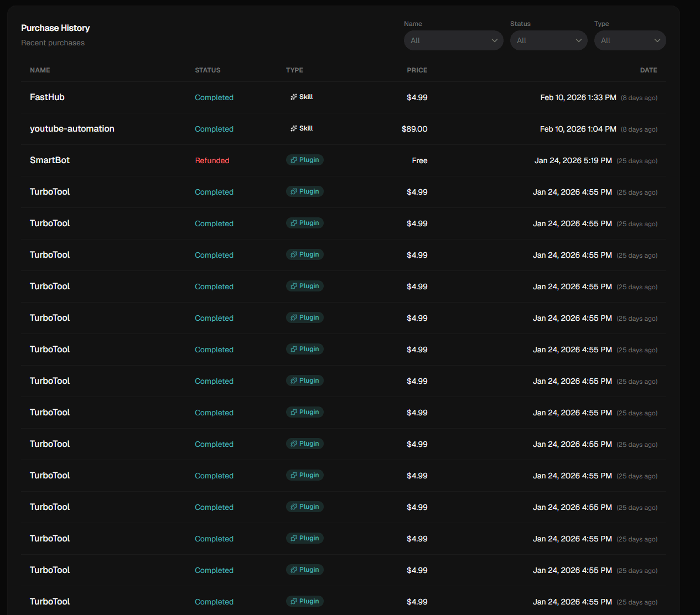Click the SmartBot item name
700x615 pixels.
click(x=50, y=160)
